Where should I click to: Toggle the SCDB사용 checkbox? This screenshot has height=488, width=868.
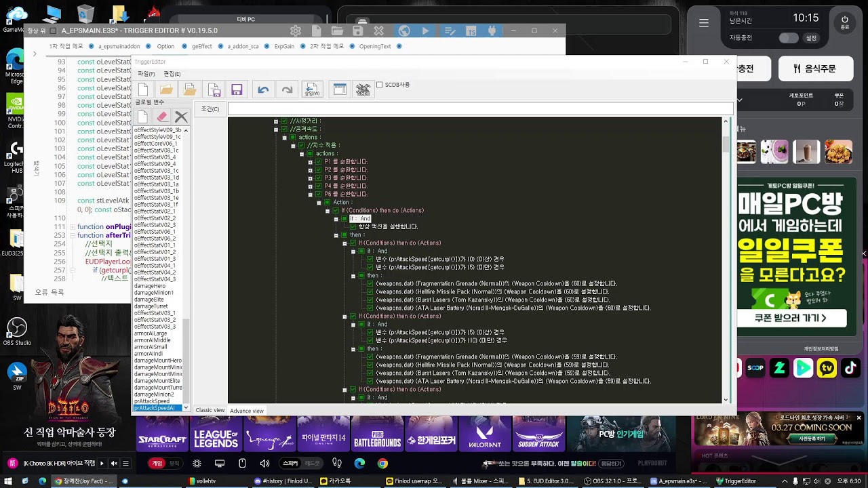(380, 85)
